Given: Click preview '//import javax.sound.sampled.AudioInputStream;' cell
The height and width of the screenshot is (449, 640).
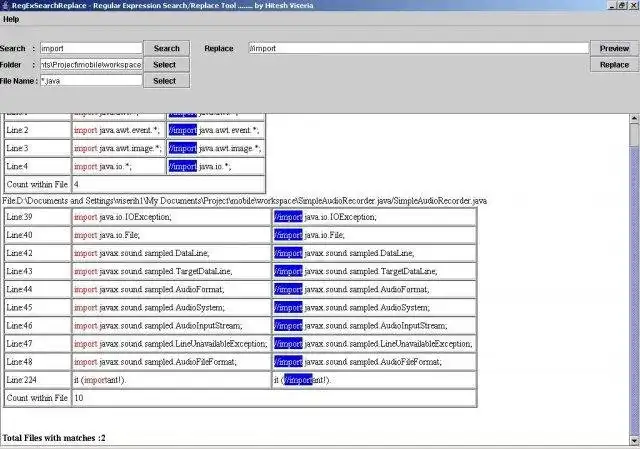Looking at the screenshot, I should click(x=374, y=325).
